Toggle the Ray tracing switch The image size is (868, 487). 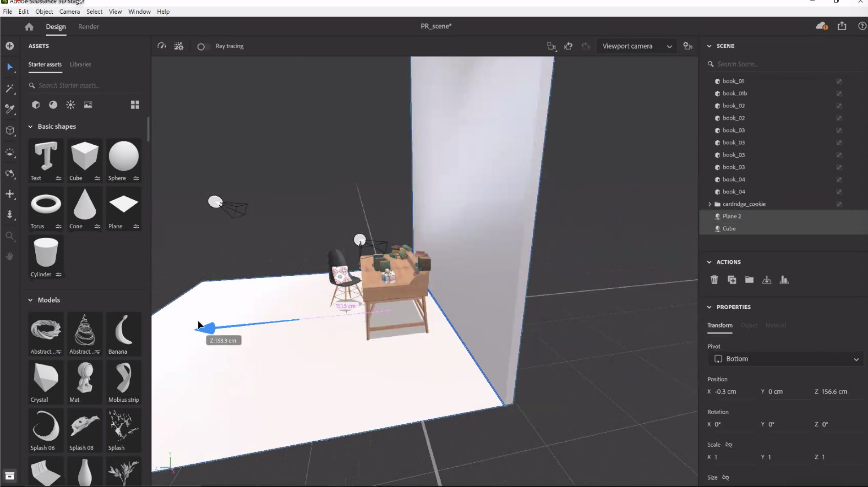pyautogui.click(x=202, y=46)
